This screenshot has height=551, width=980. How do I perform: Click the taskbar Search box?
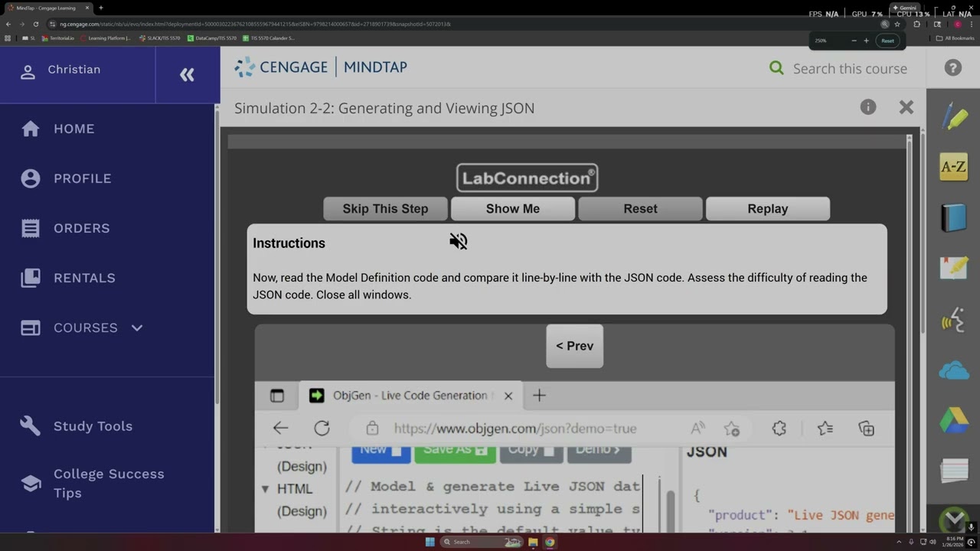point(482,542)
